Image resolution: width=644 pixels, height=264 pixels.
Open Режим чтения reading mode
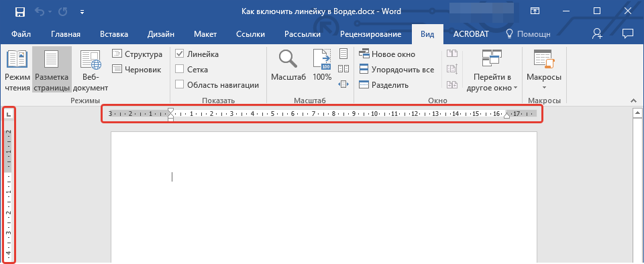click(x=17, y=70)
